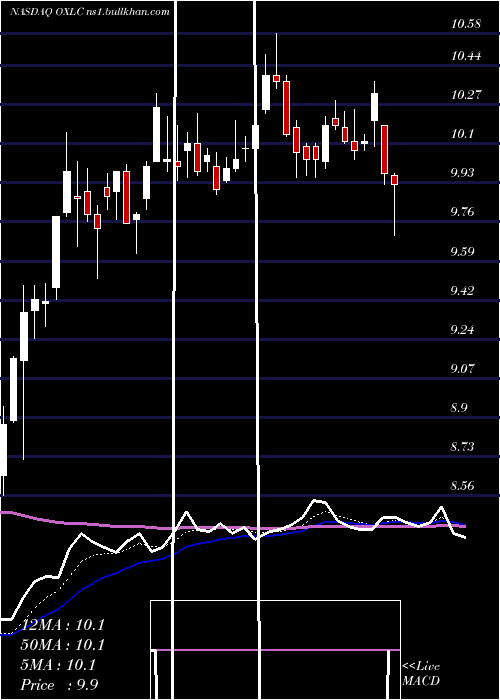
Task: Click the 9.59 price axis label
Action: [x=462, y=251]
